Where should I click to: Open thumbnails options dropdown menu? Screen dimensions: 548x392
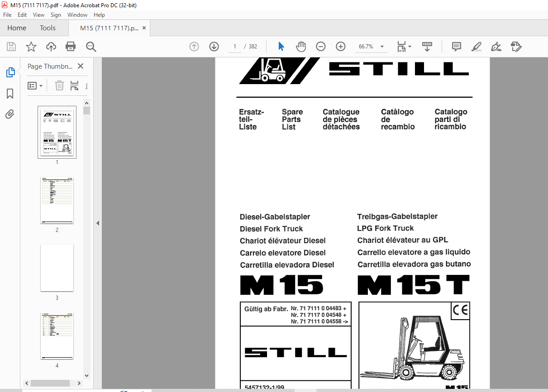pos(35,85)
